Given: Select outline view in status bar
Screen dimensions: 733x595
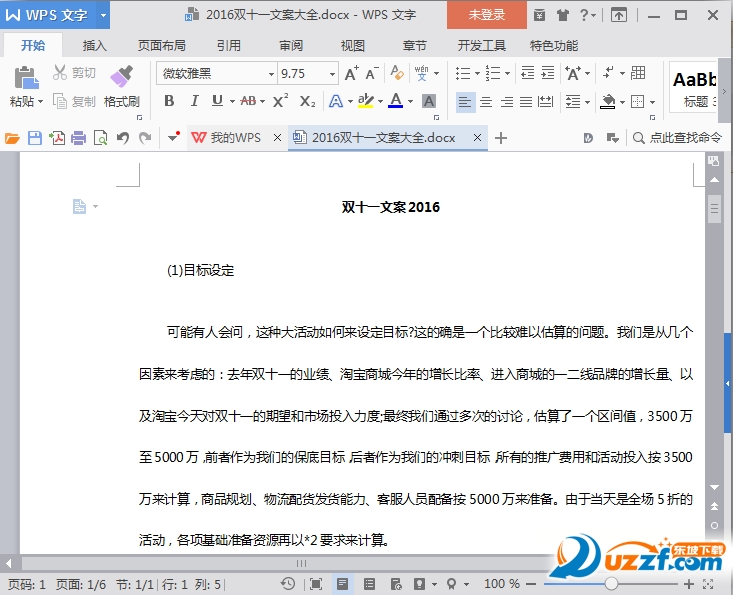Looking at the screenshot, I should click(x=369, y=584).
